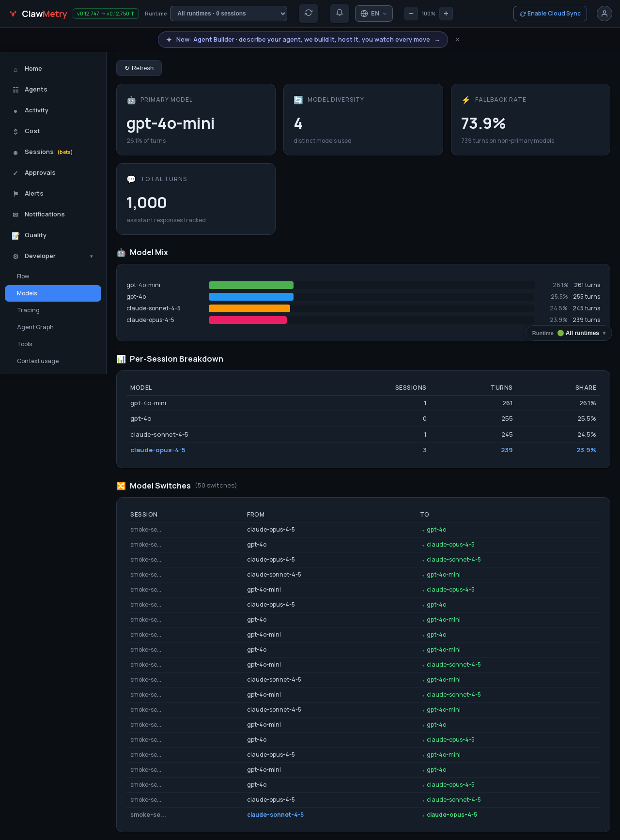Screen dimensions: 620x840
Task: Click the Model Diversity cycle icon
Action: click(x=298, y=100)
